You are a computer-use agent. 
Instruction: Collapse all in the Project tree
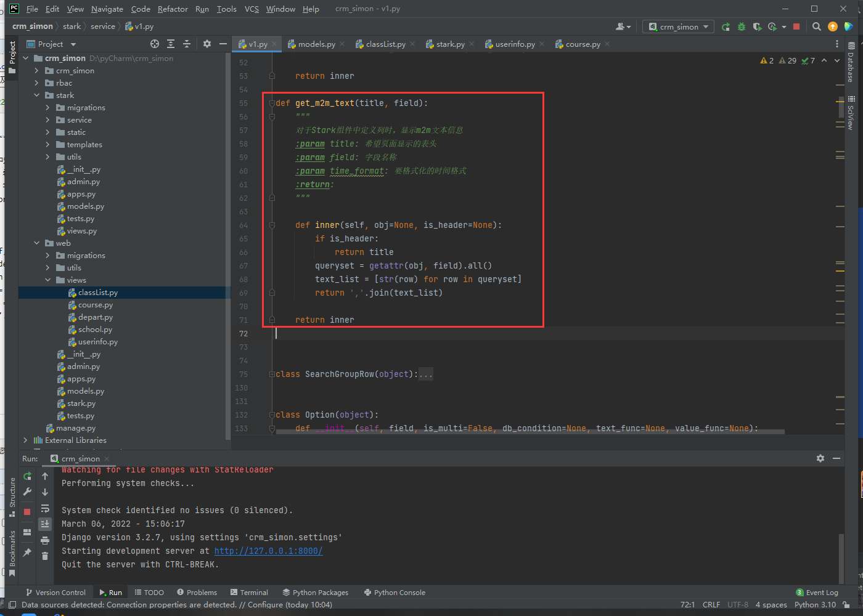[x=187, y=44]
